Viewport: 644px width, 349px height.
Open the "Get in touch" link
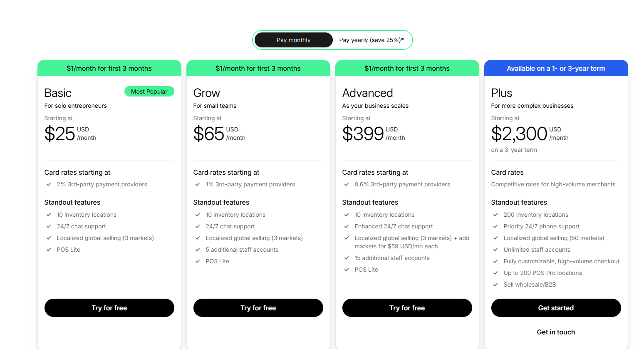556,332
